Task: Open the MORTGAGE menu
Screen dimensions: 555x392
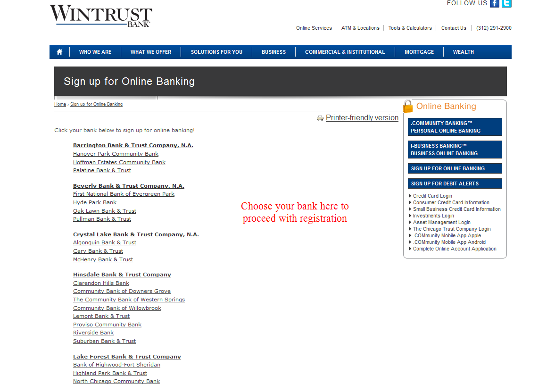Action: click(419, 52)
